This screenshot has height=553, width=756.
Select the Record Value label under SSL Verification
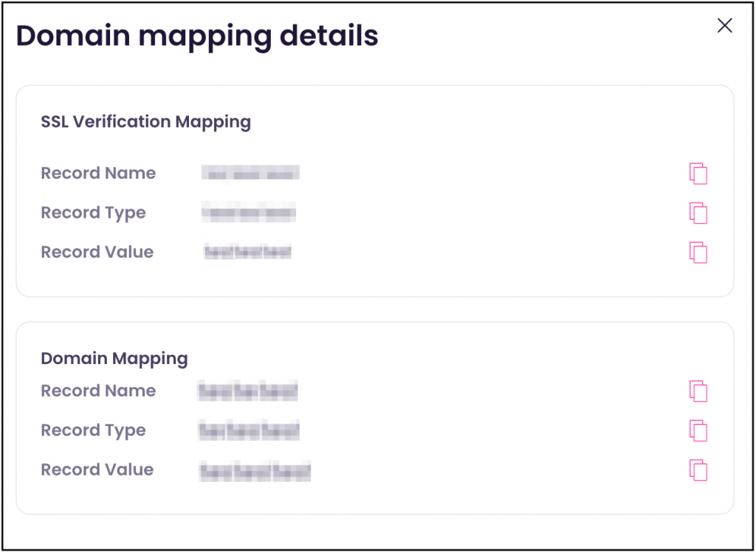pos(97,252)
